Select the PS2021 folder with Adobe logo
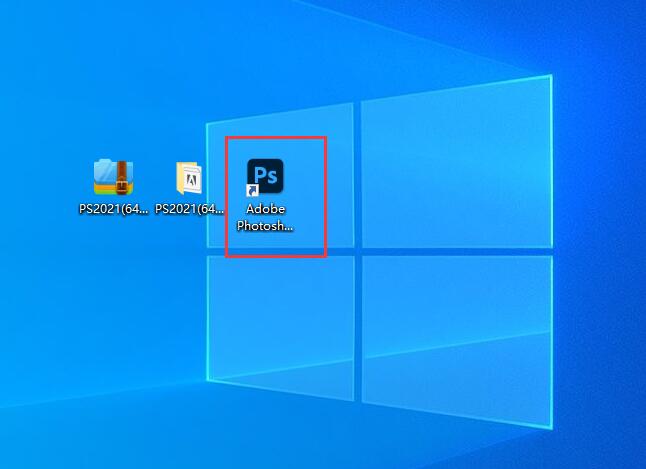Screen dimensions: 646x469 [x=189, y=178]
